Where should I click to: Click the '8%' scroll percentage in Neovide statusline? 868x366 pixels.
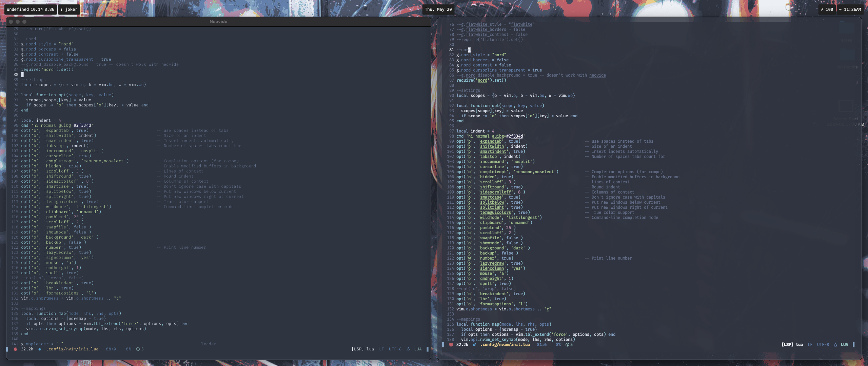coord(129,349)
